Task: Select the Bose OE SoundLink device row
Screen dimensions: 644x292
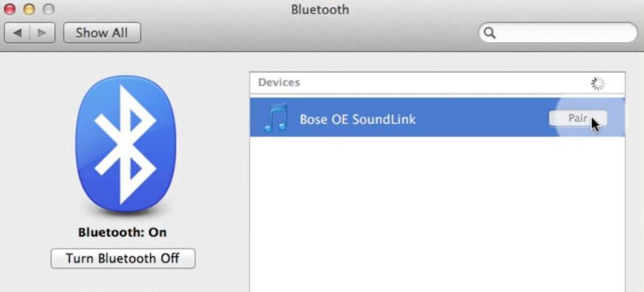Action: (x=438, y=117)
